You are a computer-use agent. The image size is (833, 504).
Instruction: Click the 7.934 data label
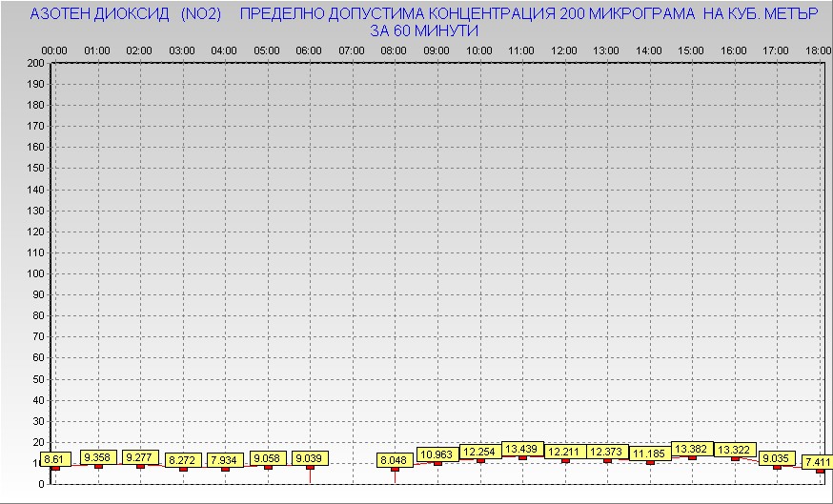click(x=225, y=460)
